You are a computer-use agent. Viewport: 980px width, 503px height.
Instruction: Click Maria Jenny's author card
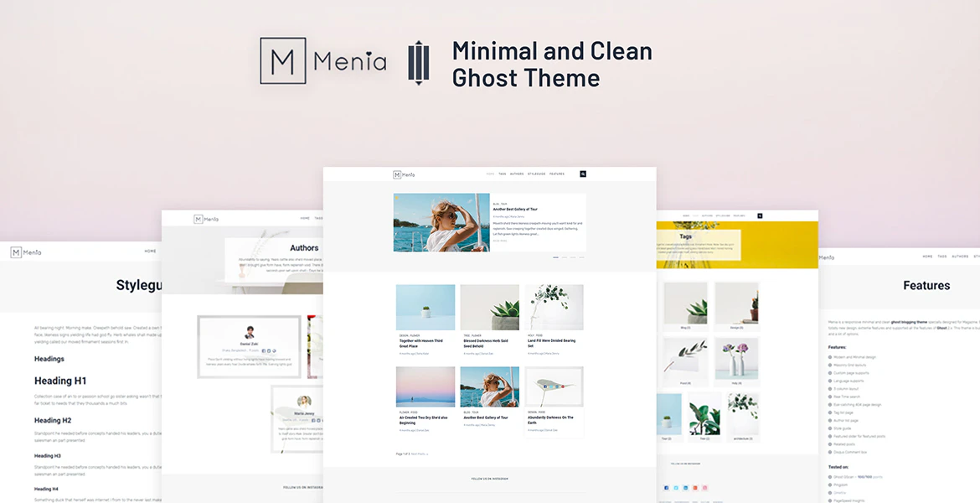pos(297,418)
